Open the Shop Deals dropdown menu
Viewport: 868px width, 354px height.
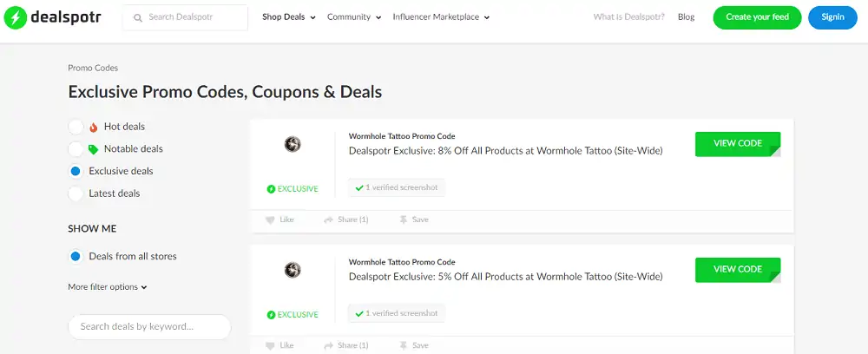pyautogui.click(x=288, y=17)
